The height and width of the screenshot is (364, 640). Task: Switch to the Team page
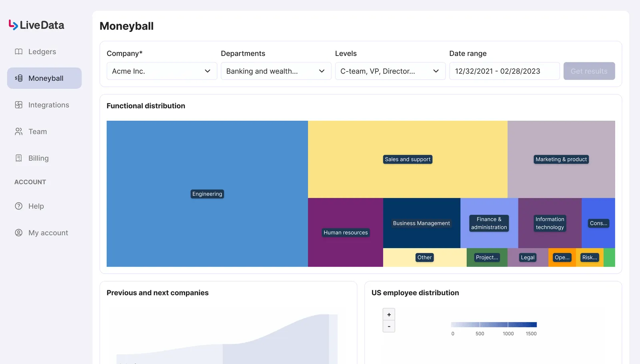point(37,131)
